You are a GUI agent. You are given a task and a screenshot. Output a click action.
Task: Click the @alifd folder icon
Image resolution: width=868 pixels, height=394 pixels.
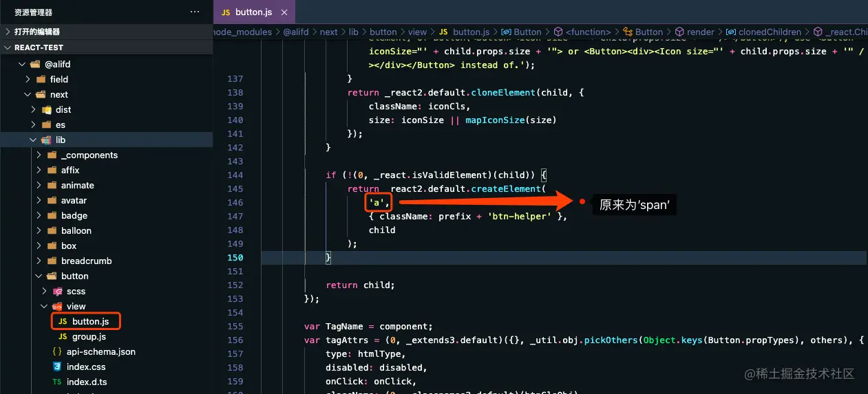(x=35, y=64)
